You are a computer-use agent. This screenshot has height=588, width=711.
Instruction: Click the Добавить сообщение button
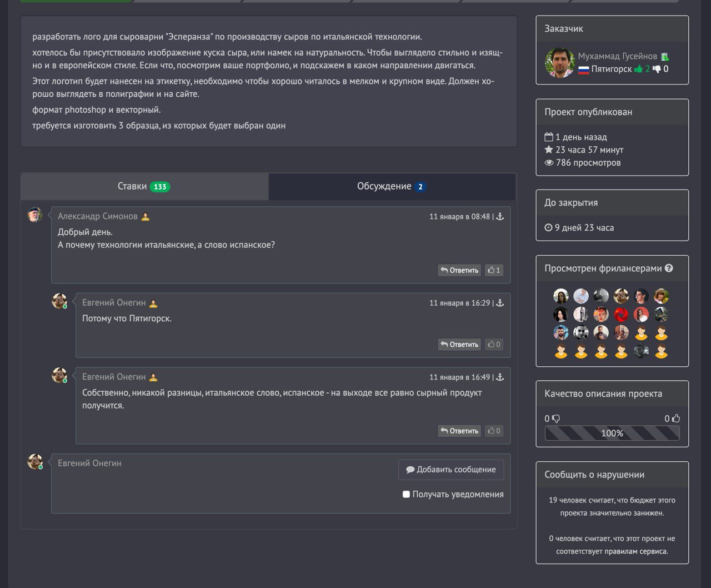[x=451, y=470]
